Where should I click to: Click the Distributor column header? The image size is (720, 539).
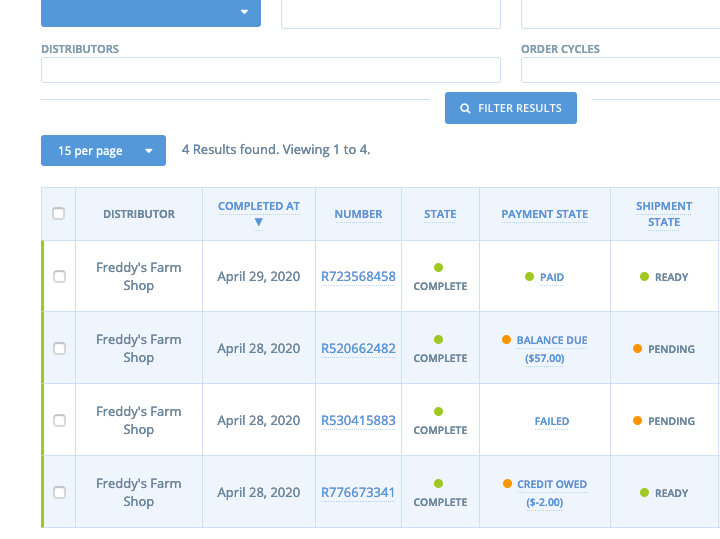point(139,214)
